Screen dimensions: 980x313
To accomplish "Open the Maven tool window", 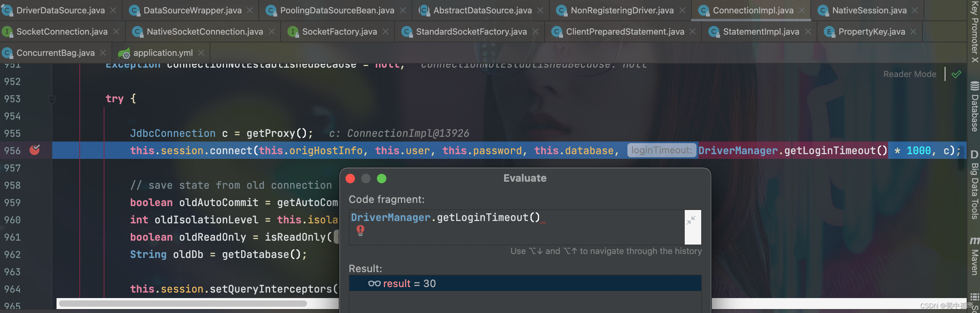I will [975, 256].
